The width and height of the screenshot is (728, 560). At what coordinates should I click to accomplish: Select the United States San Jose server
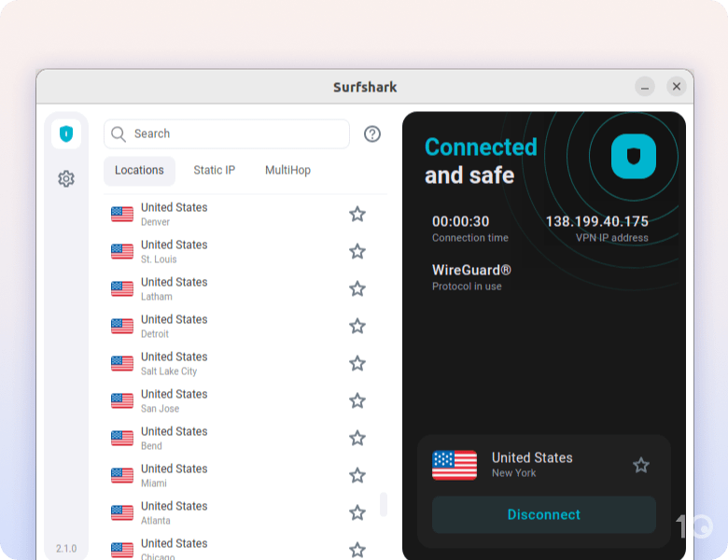click(x=174, y=400)
